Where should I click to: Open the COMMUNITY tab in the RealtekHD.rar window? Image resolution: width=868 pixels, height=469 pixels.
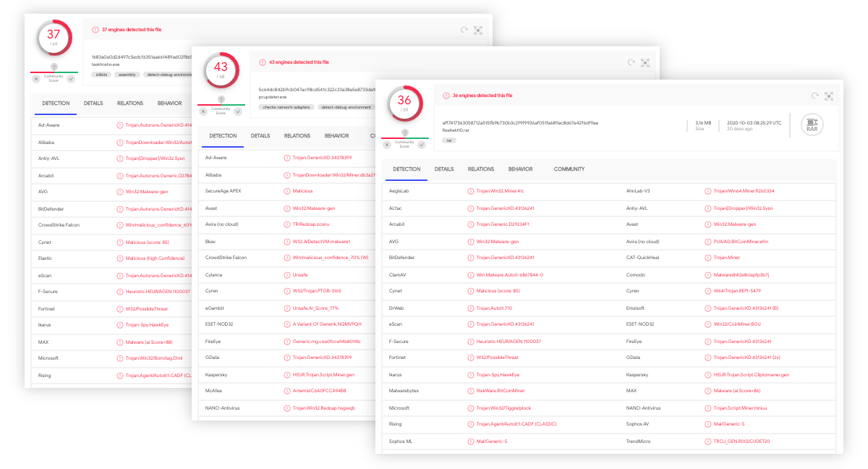(x=569, y=169)
